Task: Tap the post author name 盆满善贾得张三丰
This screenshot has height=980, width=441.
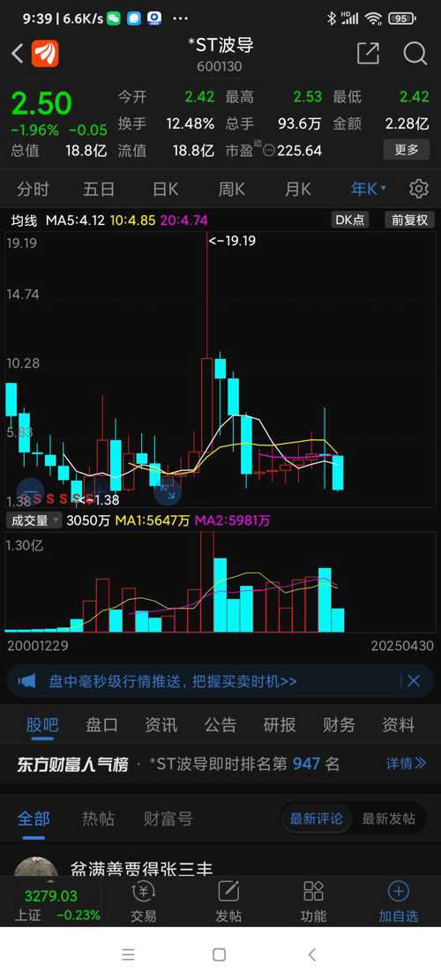Action: coord(141,869)
